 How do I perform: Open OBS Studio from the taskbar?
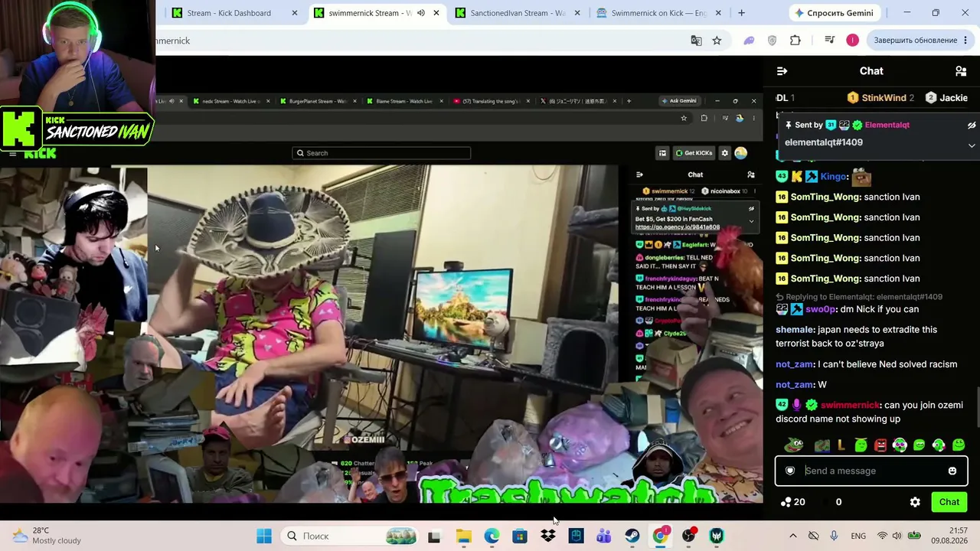coord(688,536)
